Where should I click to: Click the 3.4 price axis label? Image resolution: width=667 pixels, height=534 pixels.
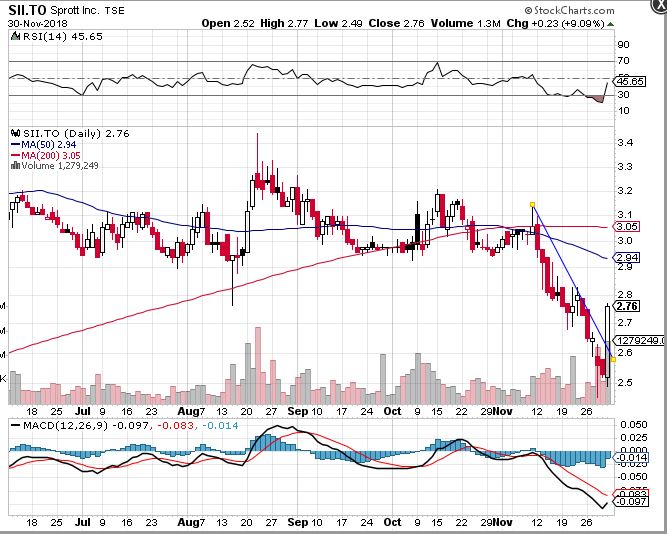pos(625,142)
